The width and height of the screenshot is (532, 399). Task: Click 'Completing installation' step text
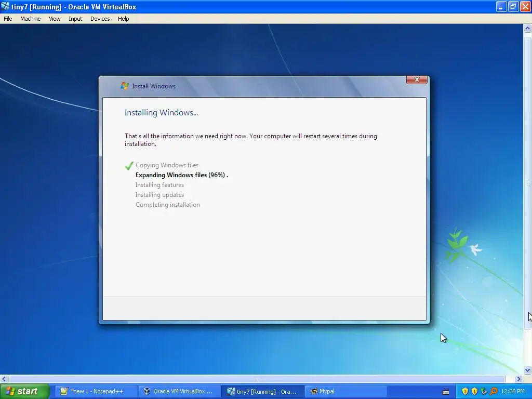click(168, 205)
